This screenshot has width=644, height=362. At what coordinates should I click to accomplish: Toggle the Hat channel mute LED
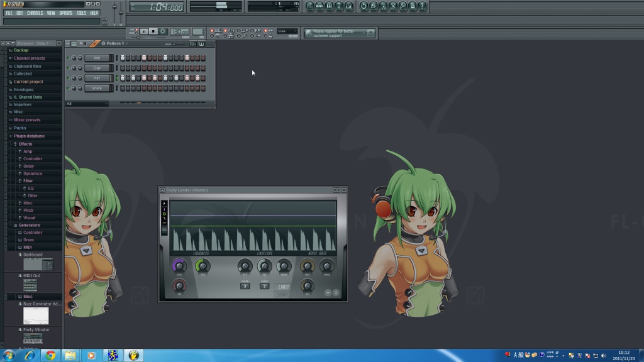tap(68, 78)
